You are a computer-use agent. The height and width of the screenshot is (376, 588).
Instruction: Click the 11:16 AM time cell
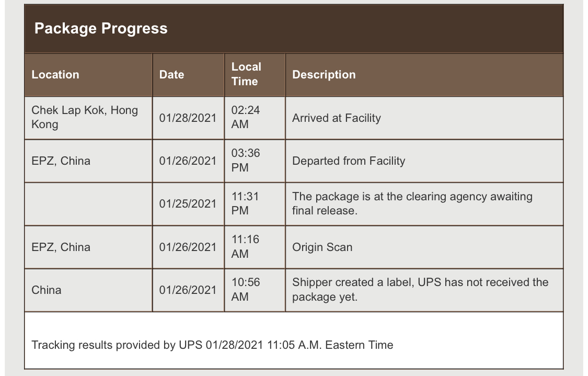click(x=246, y=246)
